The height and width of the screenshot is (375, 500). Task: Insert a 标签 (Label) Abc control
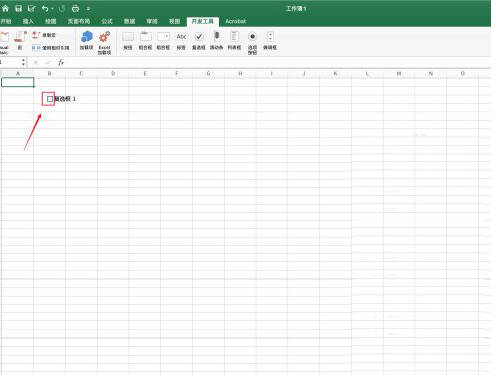(x=181, y=41)
